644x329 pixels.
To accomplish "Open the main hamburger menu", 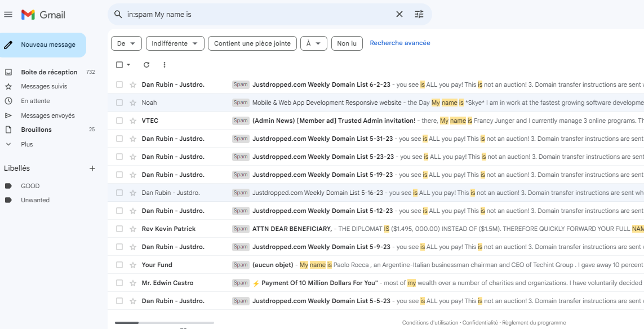I will click(x=8, y=15).
